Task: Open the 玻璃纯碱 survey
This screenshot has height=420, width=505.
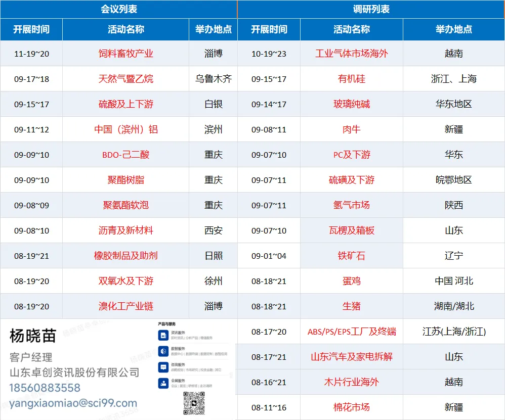Action: [x=352, y=104]
